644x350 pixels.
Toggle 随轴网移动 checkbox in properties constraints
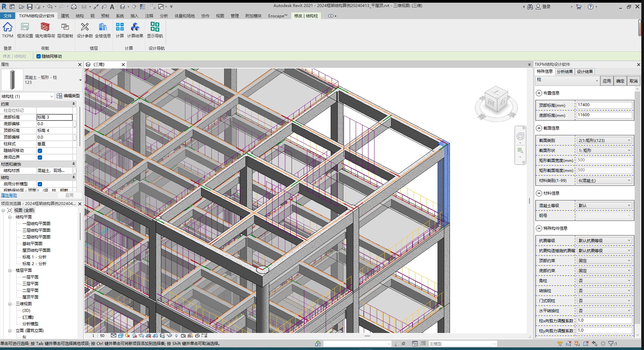(40, 151)
